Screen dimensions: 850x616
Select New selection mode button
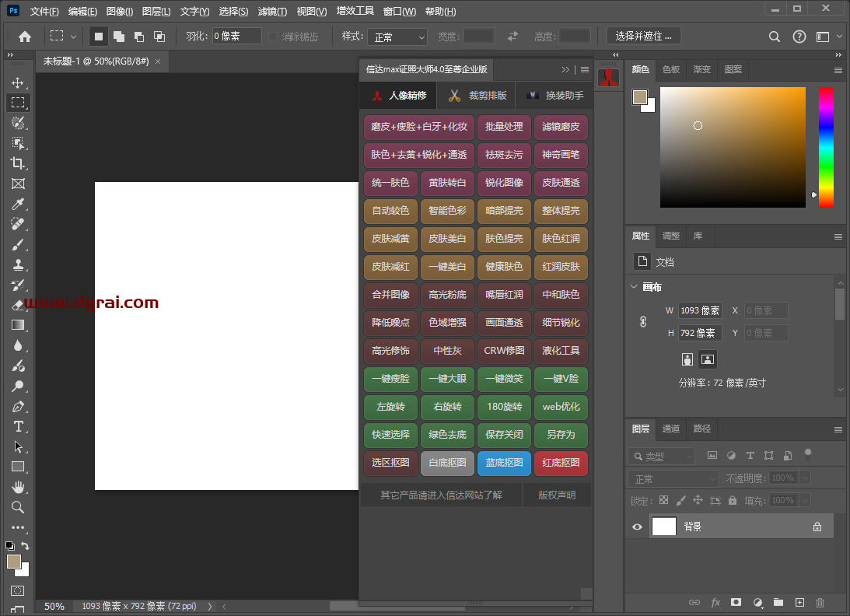(99, 37)
